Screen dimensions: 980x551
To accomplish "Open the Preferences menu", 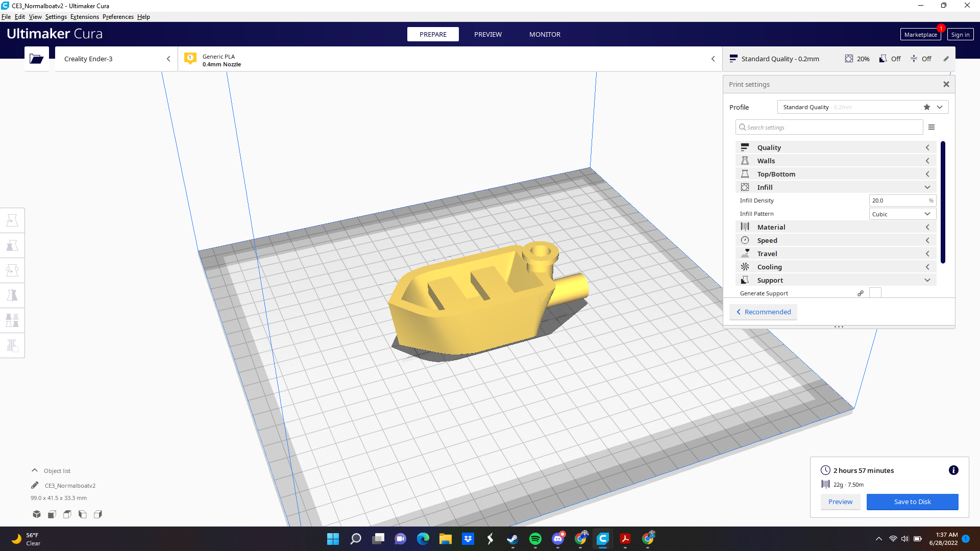I will click(x=118, y=17).
